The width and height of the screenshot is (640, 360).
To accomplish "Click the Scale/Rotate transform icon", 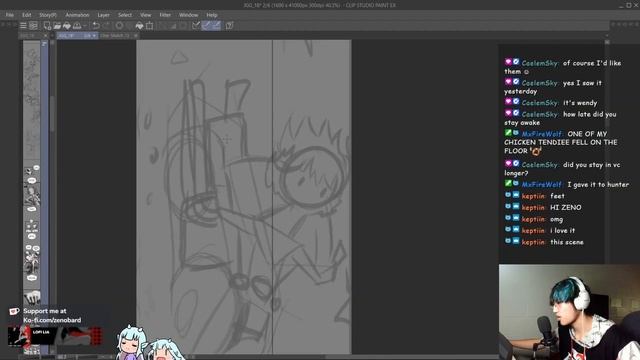I will [x=150, y=26].
